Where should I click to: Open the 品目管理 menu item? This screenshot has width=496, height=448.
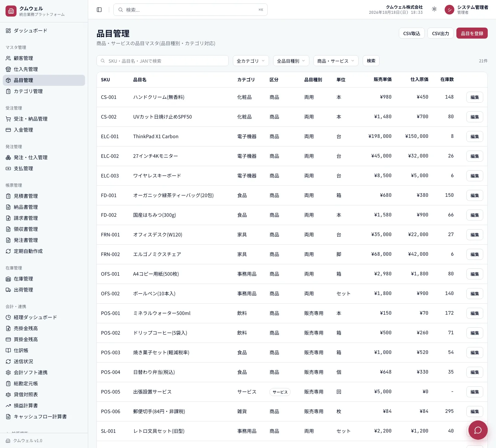(44, 80)
